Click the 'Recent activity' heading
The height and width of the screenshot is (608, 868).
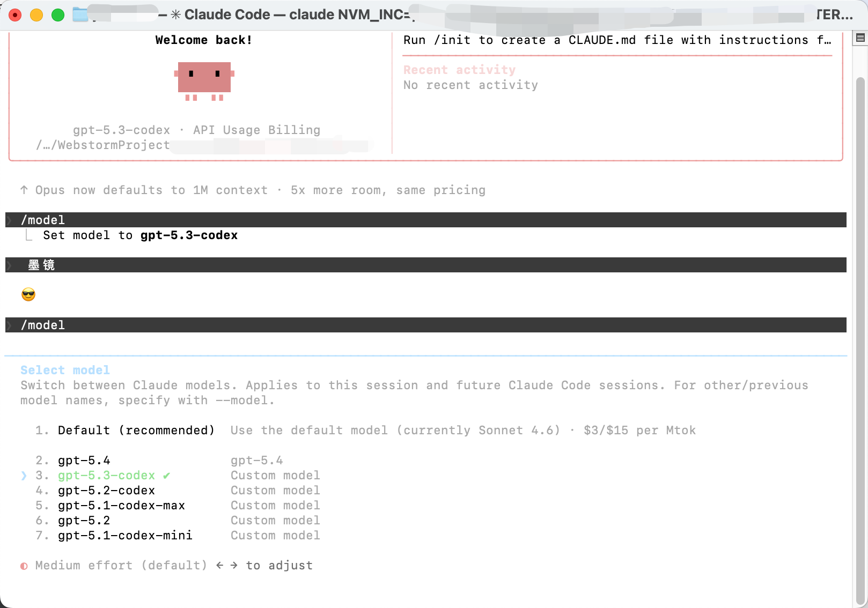459,70
